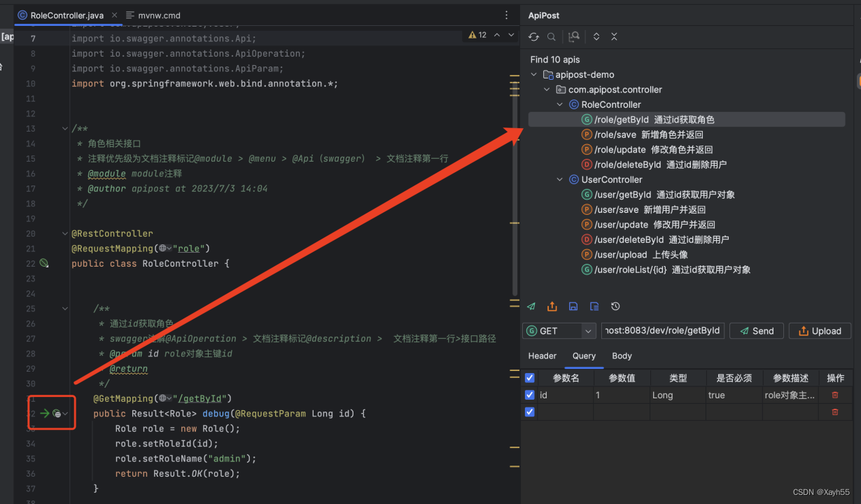Switch to the Body tab
Screen dimensions: 861x504
coord(622,356)
